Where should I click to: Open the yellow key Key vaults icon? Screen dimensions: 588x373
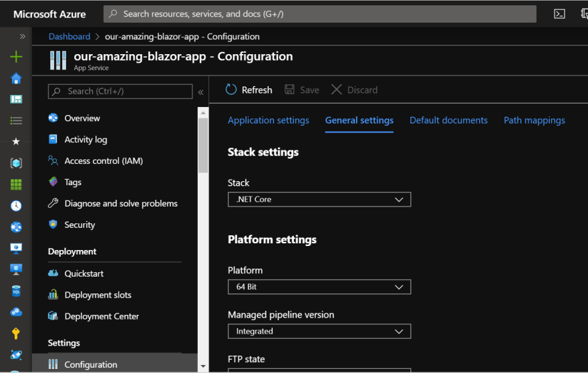(x=16, y=333)
